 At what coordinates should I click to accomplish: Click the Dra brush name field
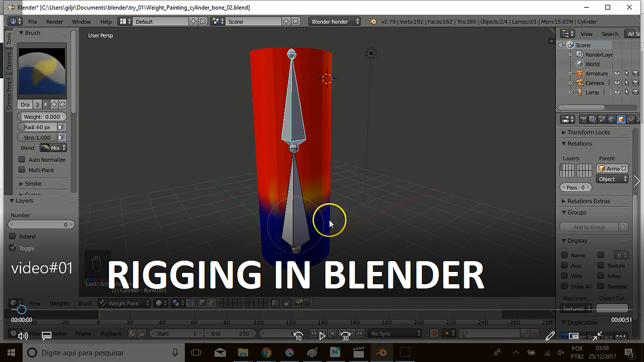(25, 105)
